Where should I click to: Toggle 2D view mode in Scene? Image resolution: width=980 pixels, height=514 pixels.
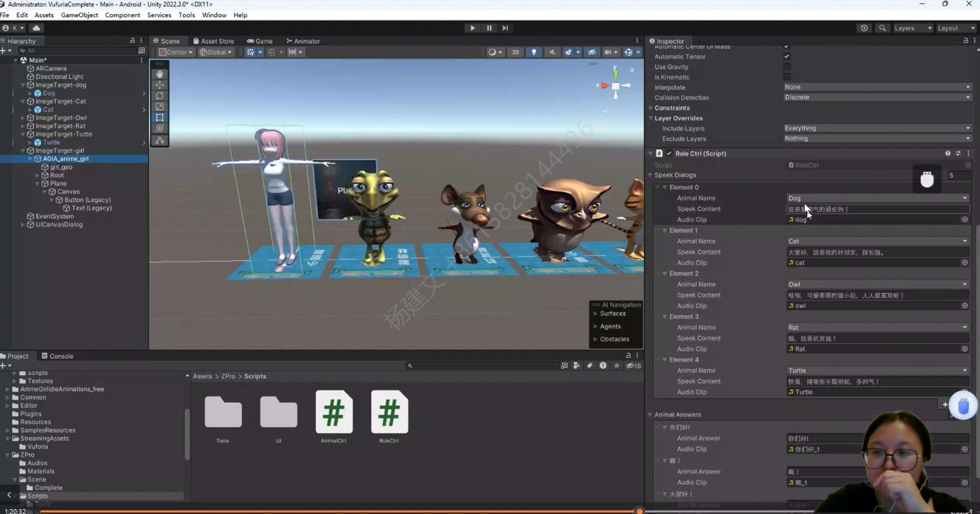515,52
